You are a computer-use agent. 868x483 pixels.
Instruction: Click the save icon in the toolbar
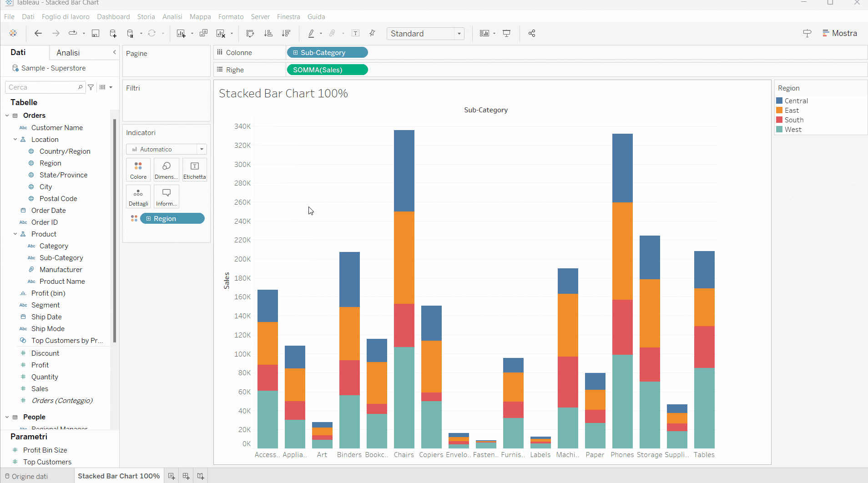point(96,33)
